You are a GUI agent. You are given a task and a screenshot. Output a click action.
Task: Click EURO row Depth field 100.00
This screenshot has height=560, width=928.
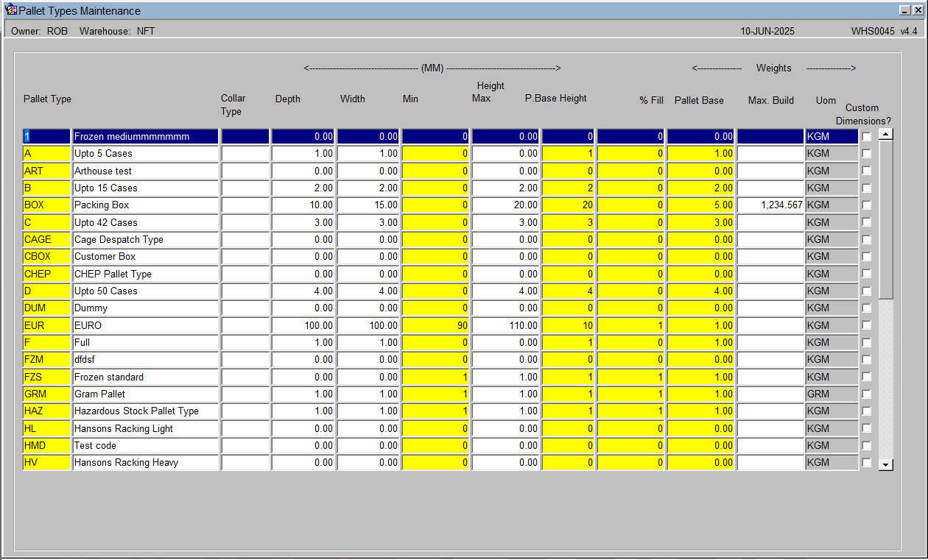click(x=303, y=325)
